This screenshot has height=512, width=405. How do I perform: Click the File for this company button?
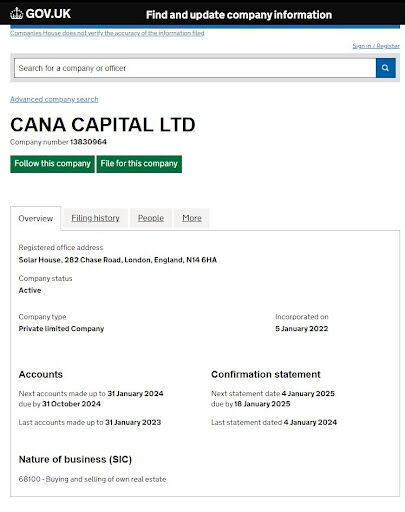coord(139,164)
